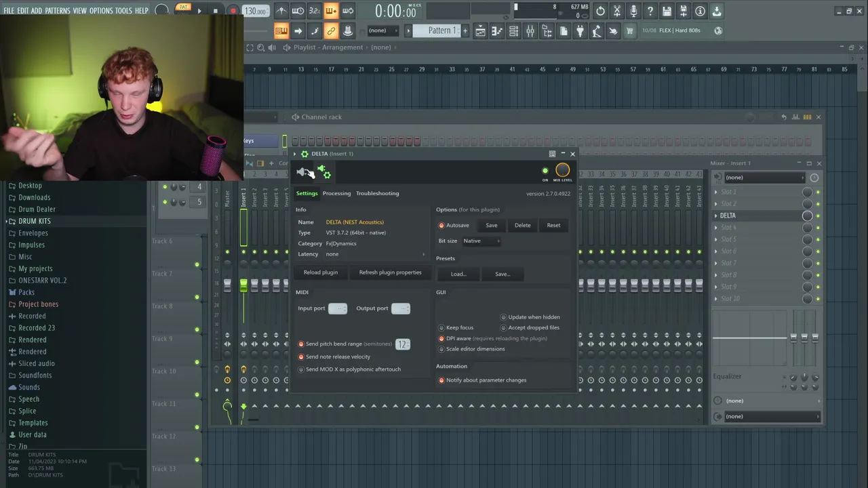Save the project with floppy icon
This screenshot has height=488, width=868.
click(667, 11)
